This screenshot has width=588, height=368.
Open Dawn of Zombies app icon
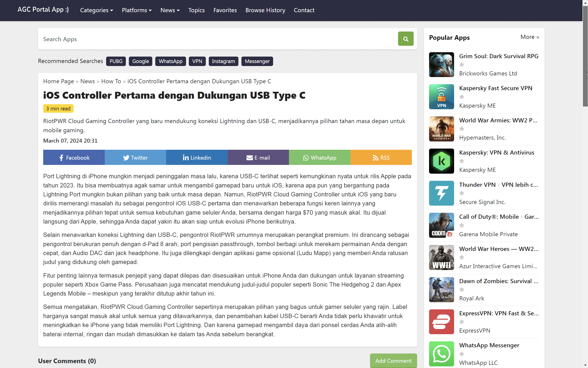[x=441, y=289]
